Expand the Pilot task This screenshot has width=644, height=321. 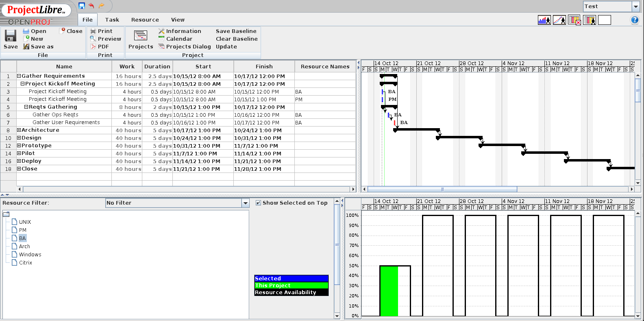click(19, 153)
